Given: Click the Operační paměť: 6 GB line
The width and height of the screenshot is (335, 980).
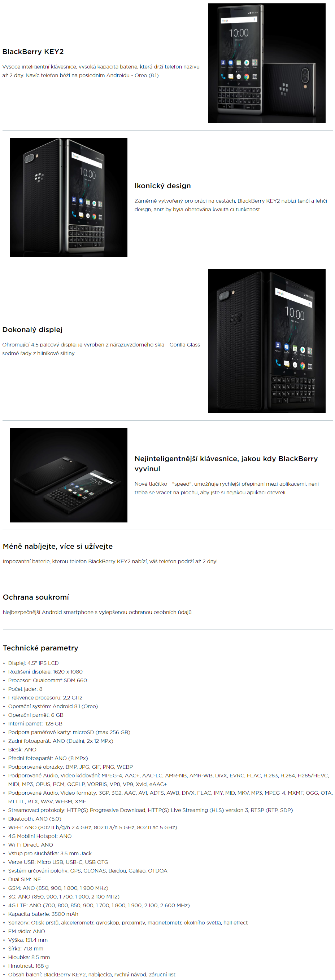Looking at the screenshot, I should 36,715.
